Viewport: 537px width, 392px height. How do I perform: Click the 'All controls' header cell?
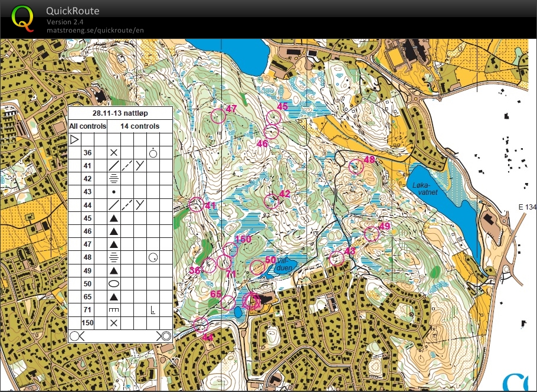(x=88, y=126)
